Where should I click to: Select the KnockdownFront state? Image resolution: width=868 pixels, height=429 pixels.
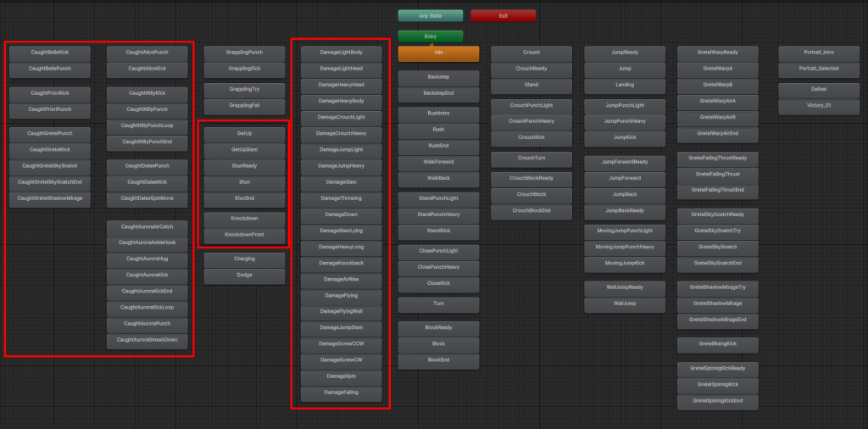[244, 234]
